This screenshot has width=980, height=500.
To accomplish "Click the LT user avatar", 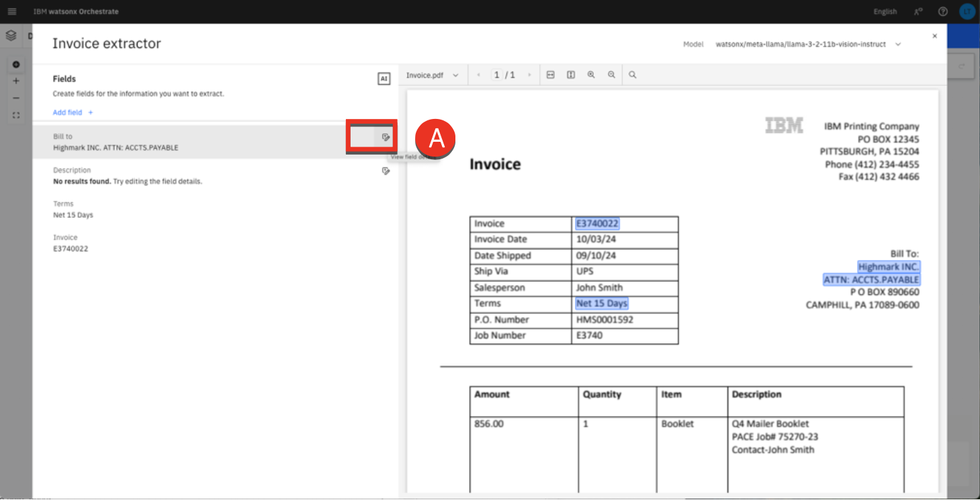I will 966,11.
